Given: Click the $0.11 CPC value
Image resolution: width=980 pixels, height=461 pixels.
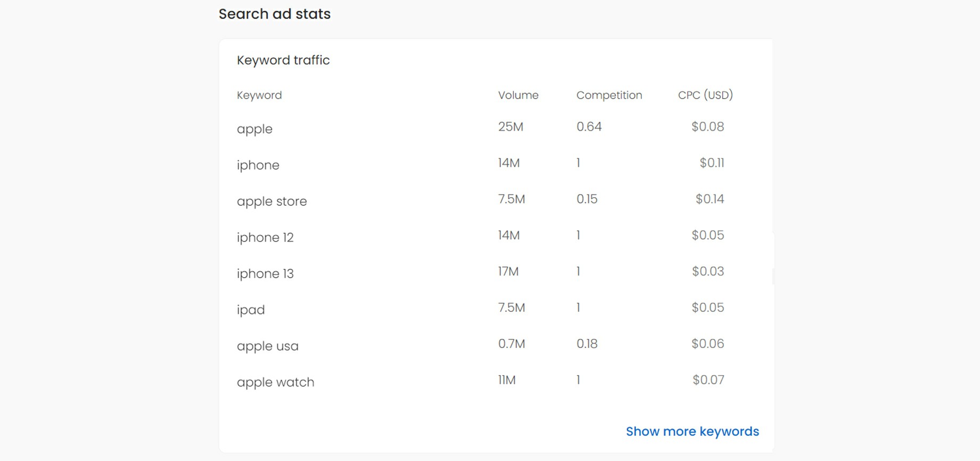Looking at the screenshot, I should 712,163.
